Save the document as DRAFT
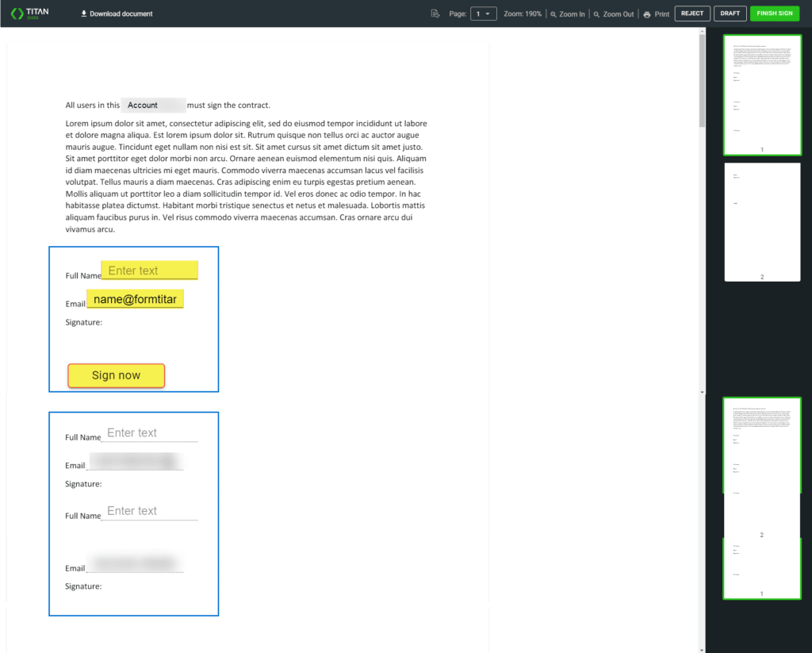The width and height of the screenshot is (812, 653). [730, 13]
